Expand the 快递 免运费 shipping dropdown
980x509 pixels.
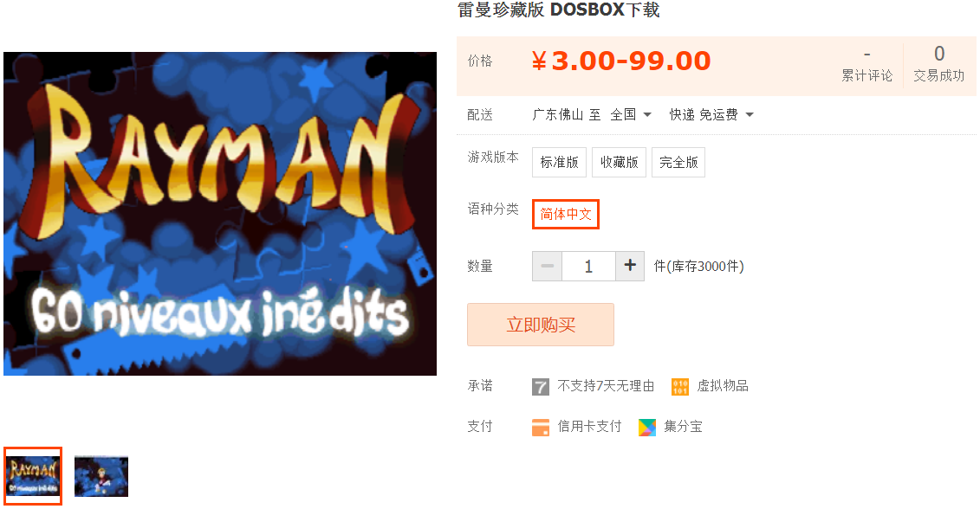[x=711, y=115]
